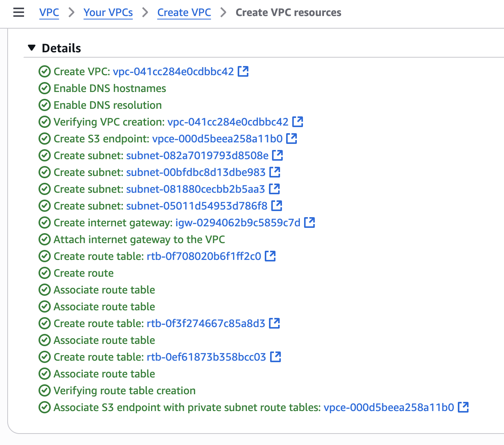
Task: Open the hamburger navigation menu
Action: tap(18, 13)
